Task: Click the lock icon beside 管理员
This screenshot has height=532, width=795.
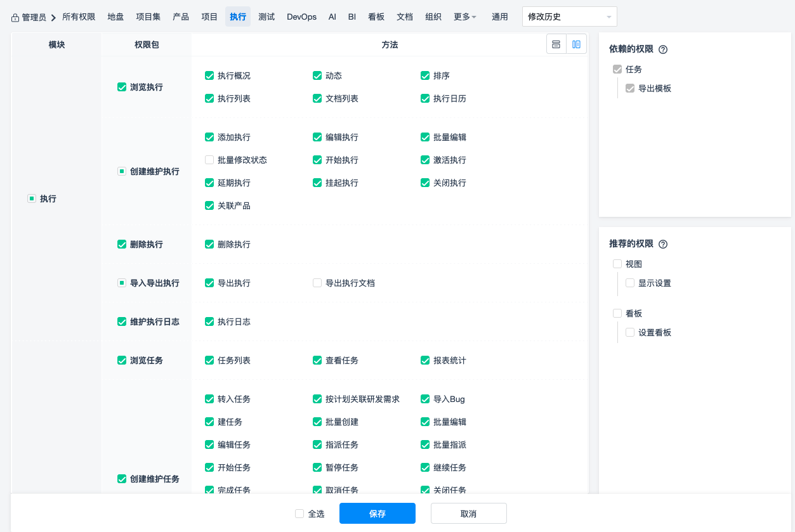Action: pos(15,17)
